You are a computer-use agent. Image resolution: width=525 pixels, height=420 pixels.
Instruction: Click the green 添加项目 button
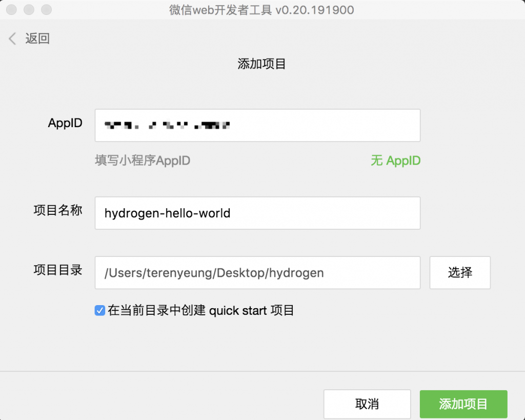point(463,404)
